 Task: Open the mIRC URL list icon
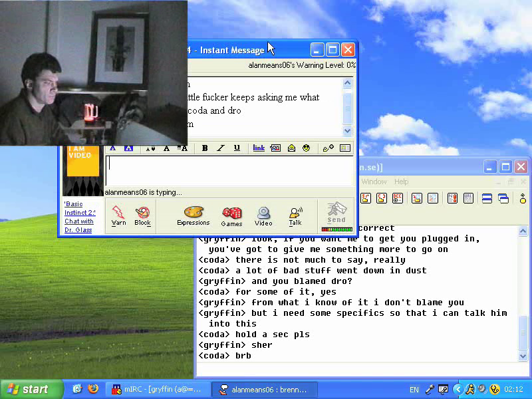[468, 198]
